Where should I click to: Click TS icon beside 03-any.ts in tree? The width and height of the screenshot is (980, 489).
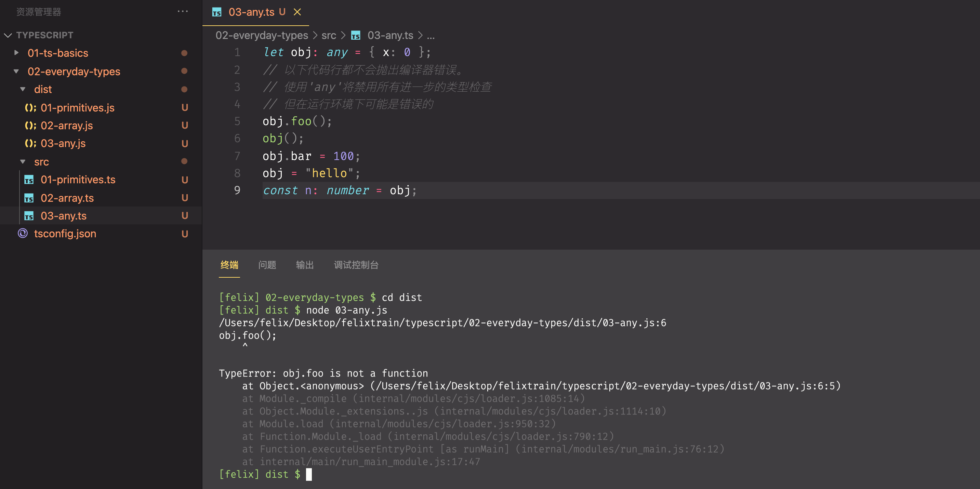29,216
